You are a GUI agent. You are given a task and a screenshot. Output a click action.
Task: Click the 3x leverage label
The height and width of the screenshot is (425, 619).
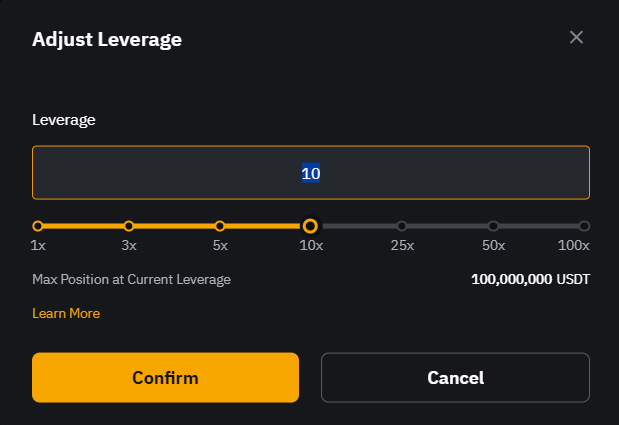click(129, 245)
